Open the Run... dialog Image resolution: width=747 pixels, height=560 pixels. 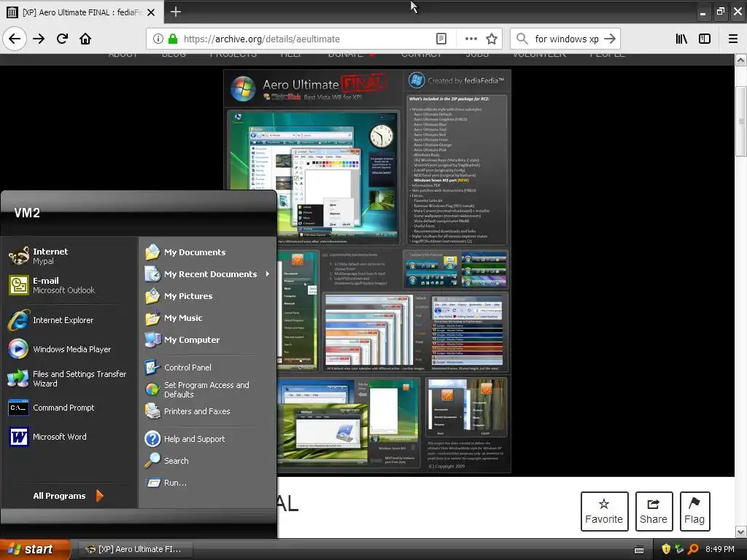(x=208, y=483)
